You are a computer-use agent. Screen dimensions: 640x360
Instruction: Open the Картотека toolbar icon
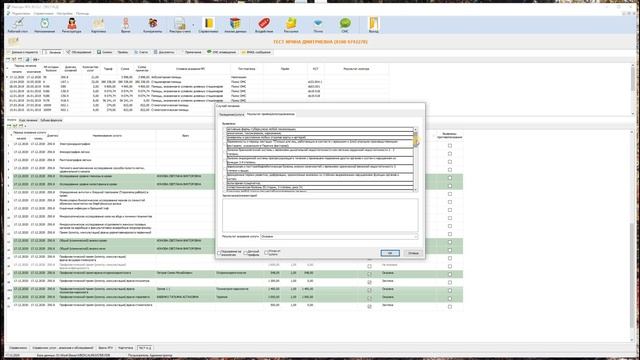98,25
